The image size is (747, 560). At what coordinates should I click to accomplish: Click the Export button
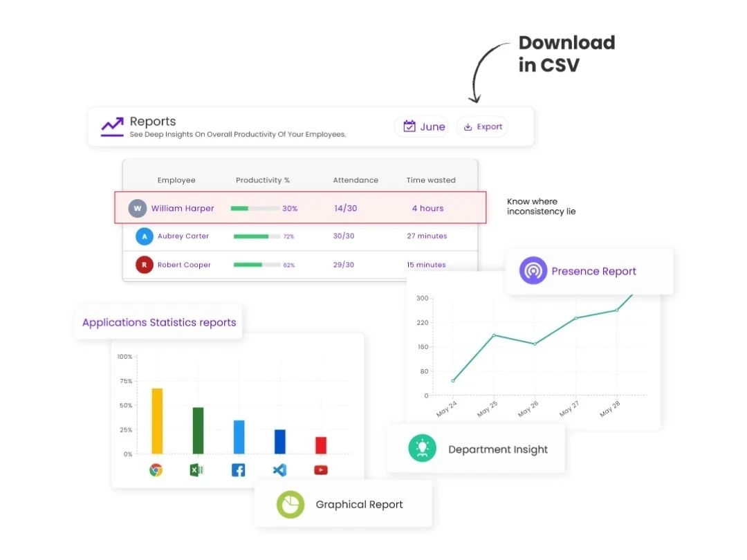tap(482, 127)
